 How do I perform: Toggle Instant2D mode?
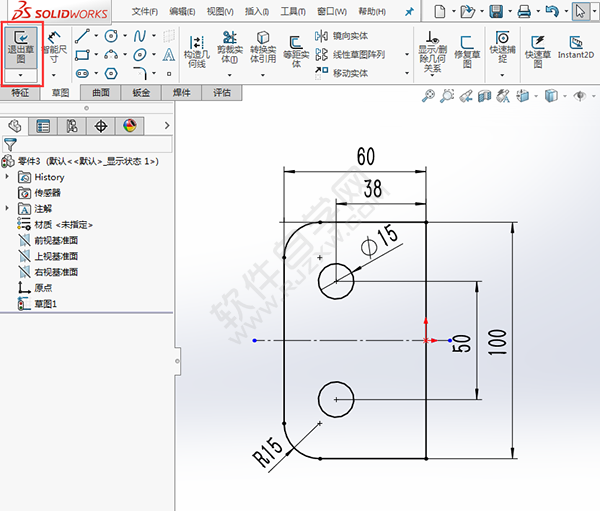point(576,47)
